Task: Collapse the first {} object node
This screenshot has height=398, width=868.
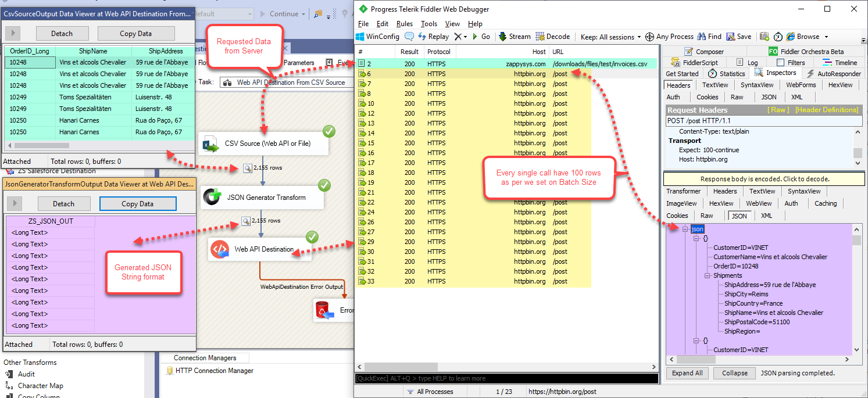Action: pos(697,239)
